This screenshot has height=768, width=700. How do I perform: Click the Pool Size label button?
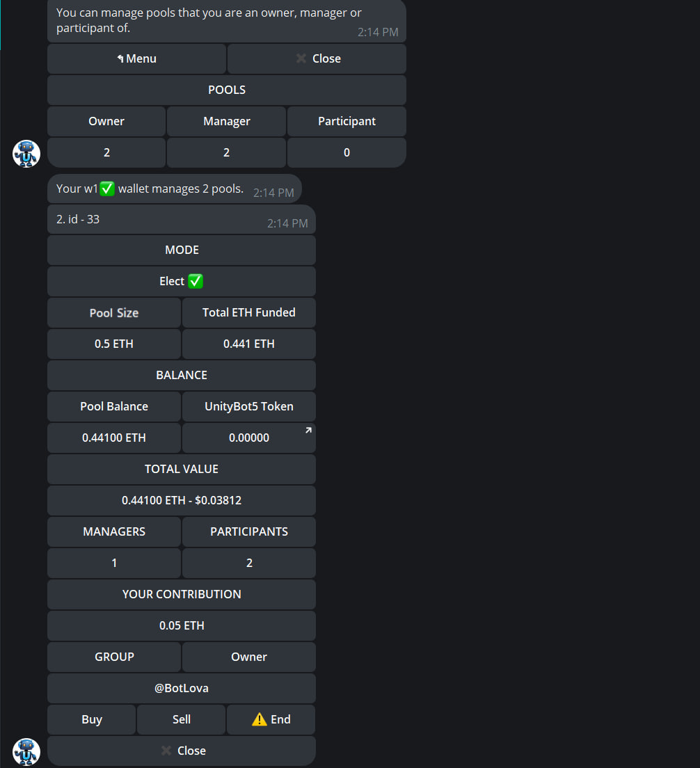point(114,313)
